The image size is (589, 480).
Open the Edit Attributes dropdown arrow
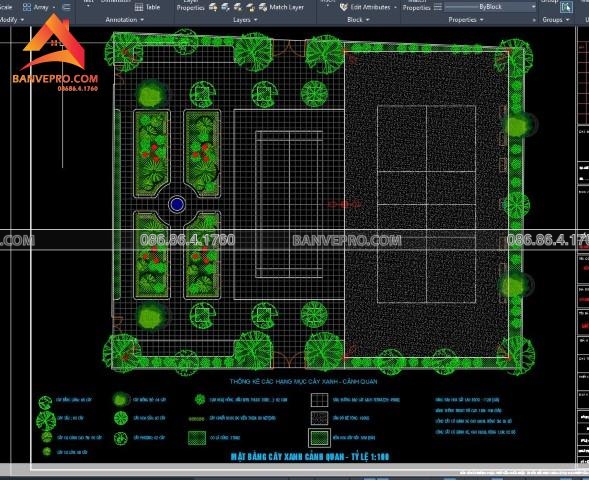coord(396,7)
